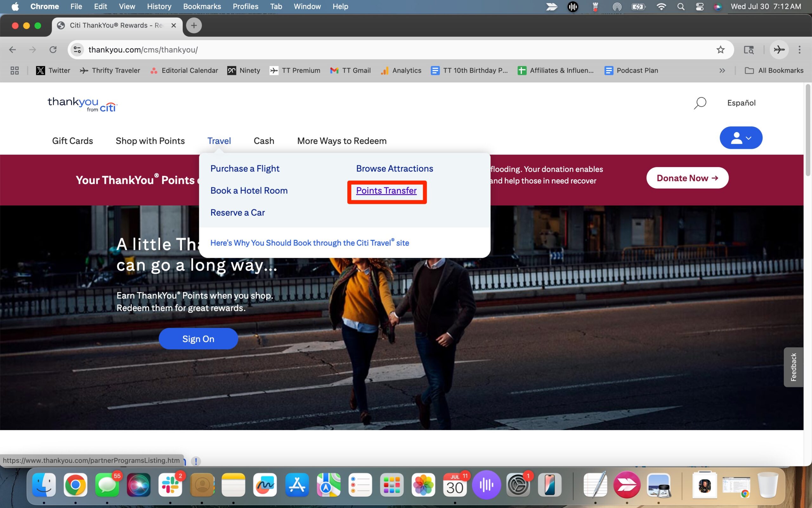
Task: Open Slack from the Dock
Action: [x=170, y=485]
